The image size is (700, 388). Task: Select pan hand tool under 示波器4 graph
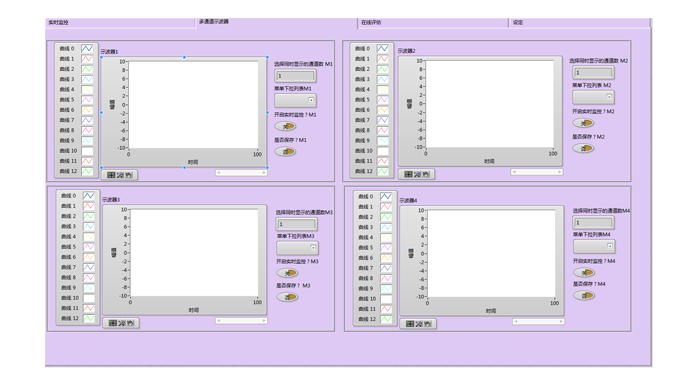point(427,324)
